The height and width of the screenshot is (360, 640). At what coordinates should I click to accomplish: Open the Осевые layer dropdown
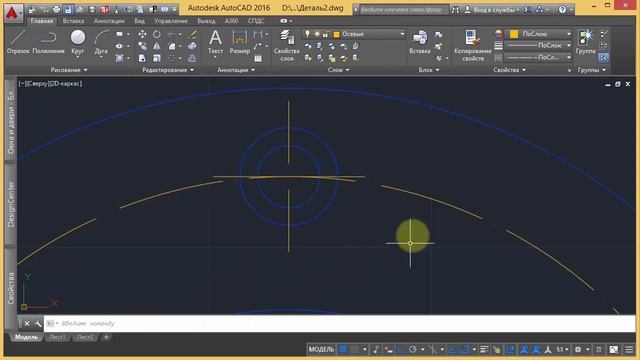click(x=402, y=34)
